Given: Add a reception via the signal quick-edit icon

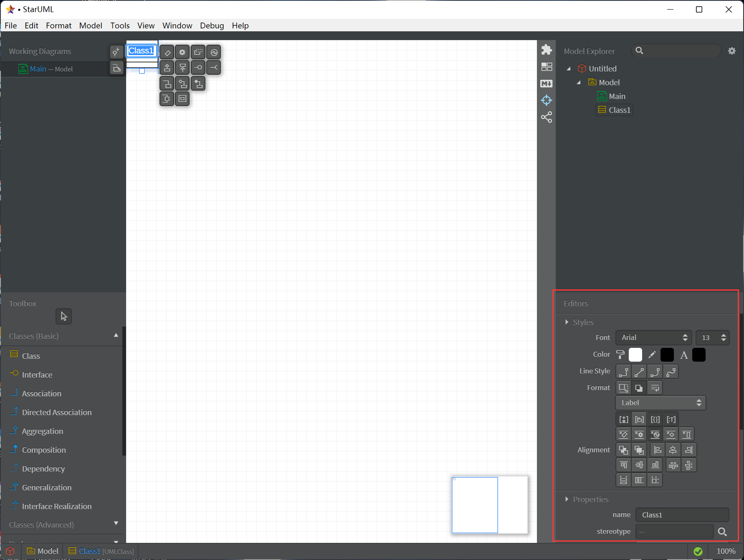Looking at the screenshot, I should [x=214, y=53].
